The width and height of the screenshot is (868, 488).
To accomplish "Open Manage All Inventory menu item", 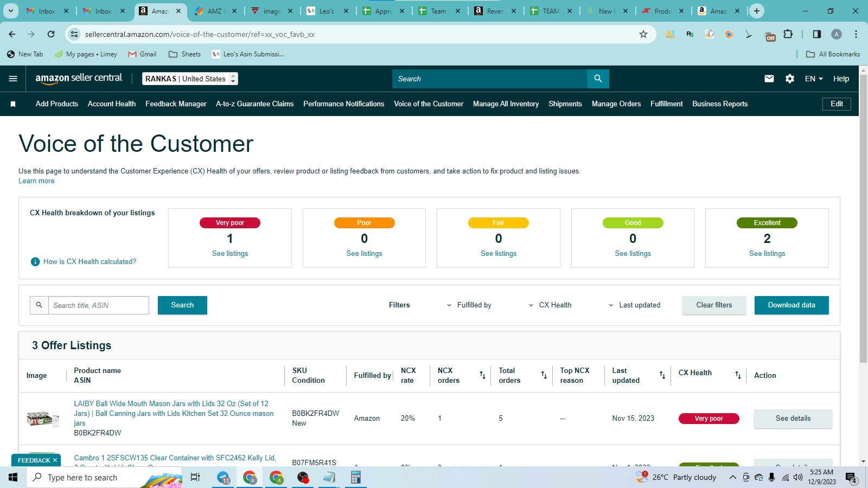I will pos(506,104).
